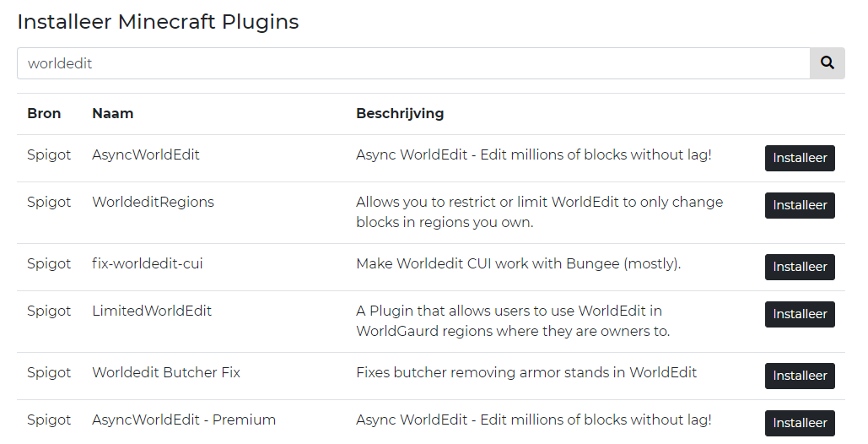Click the LimitedWorldEdit description text
This screenshot has width=868, height=444.
(512, 321)
